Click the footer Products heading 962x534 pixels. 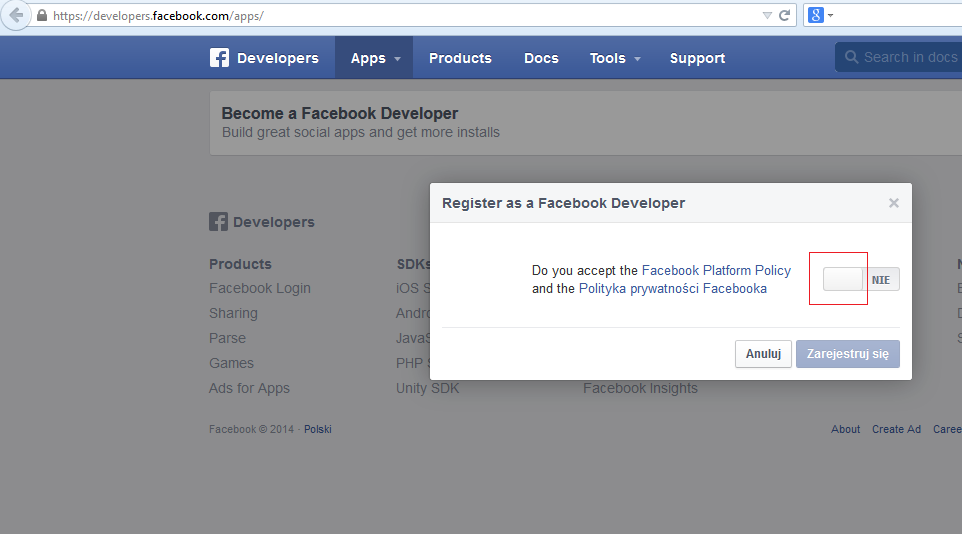click(240, 264)
